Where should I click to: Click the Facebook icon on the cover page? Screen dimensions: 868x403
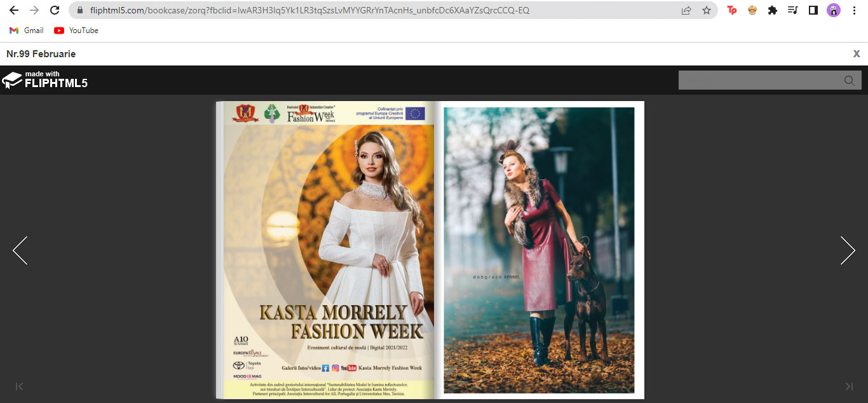click(x=325, y=368)
